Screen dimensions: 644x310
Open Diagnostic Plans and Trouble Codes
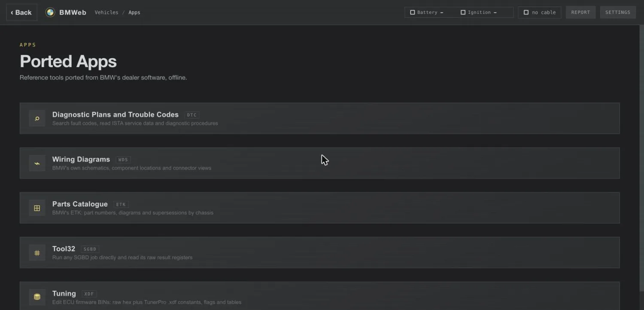(319, 118)
